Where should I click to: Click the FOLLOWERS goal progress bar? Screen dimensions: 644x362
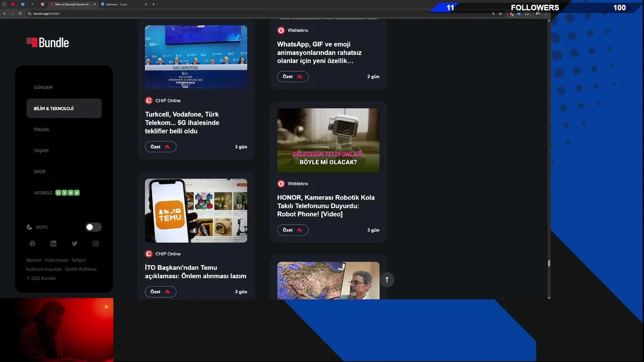point(535,8)
